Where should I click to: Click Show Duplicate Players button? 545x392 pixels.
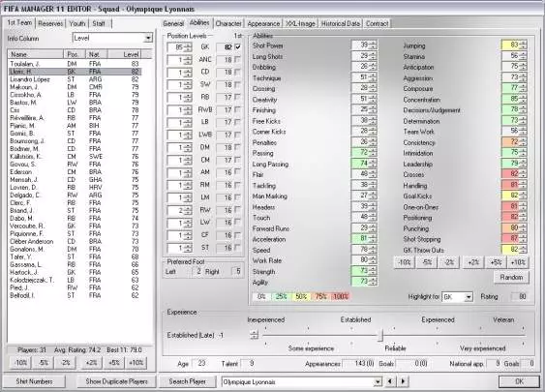[116, 381]
